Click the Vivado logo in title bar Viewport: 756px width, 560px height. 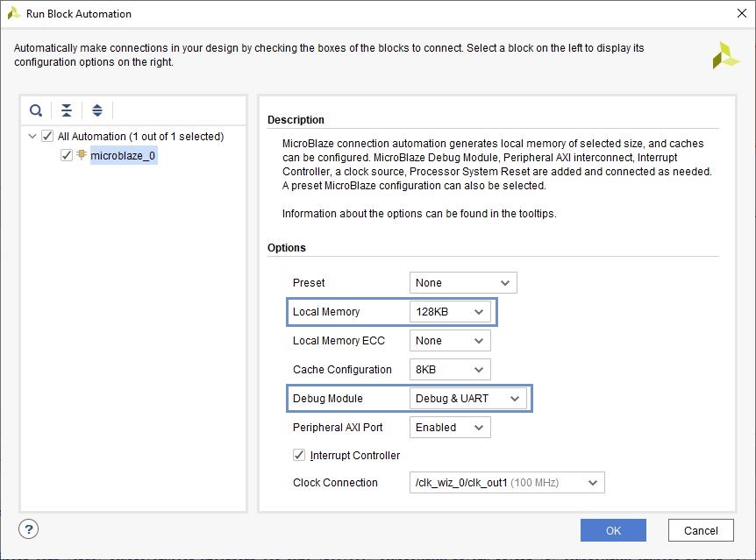tap(13, 13)
